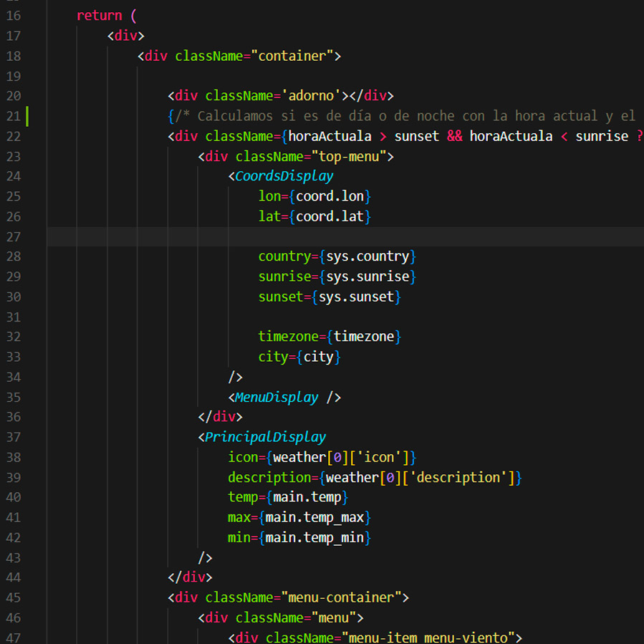Click the sys.country value on line 28
Viewport: 644px width, 644px height.
pos(367,256)
